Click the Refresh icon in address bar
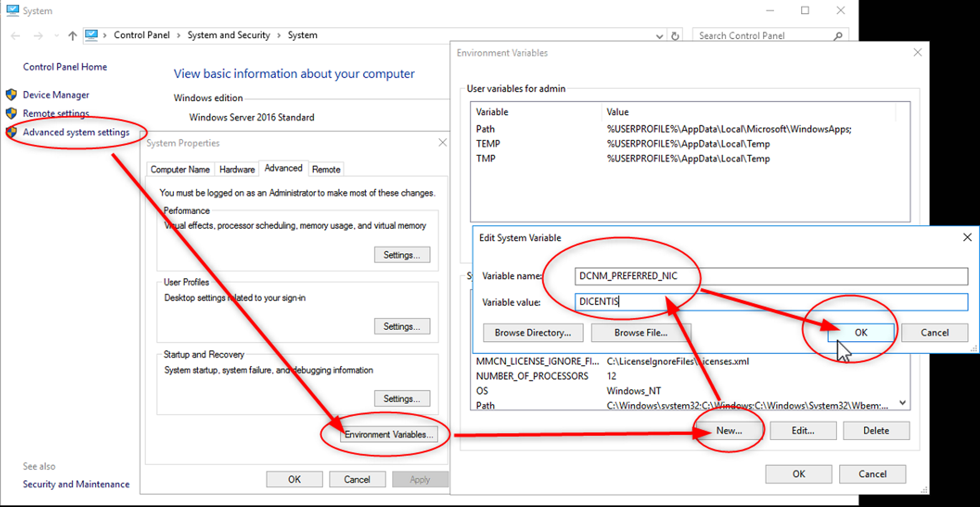This screenshot has width=980, height=507. 675,36
